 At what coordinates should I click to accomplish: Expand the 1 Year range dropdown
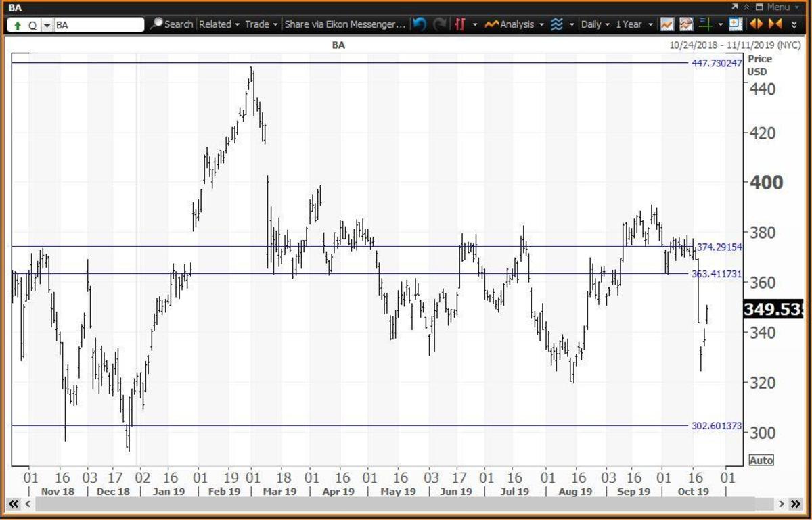pyautogui.click(x=634, y=24)
